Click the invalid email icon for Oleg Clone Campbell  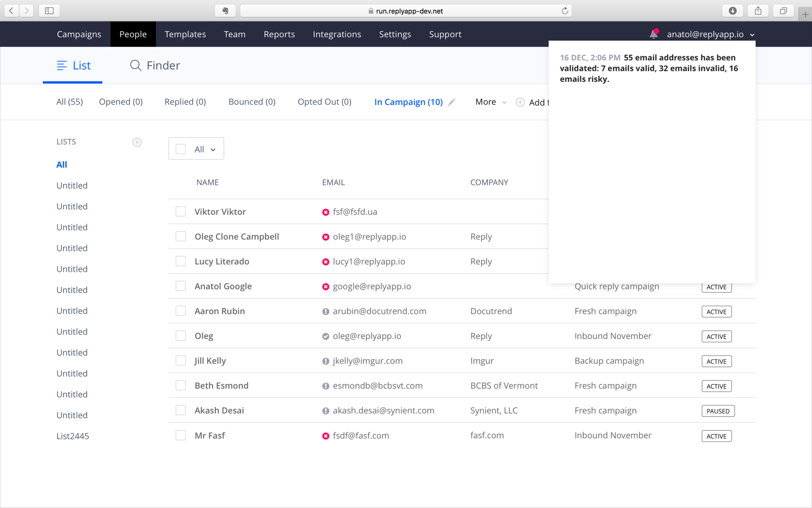pos(325,237)
